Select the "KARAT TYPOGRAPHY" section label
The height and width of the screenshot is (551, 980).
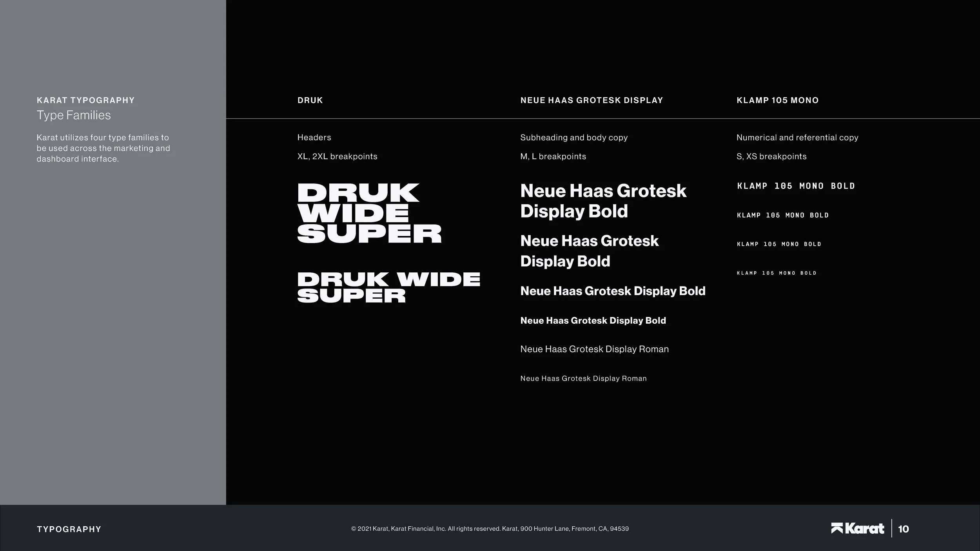click(x=85, y=100)
